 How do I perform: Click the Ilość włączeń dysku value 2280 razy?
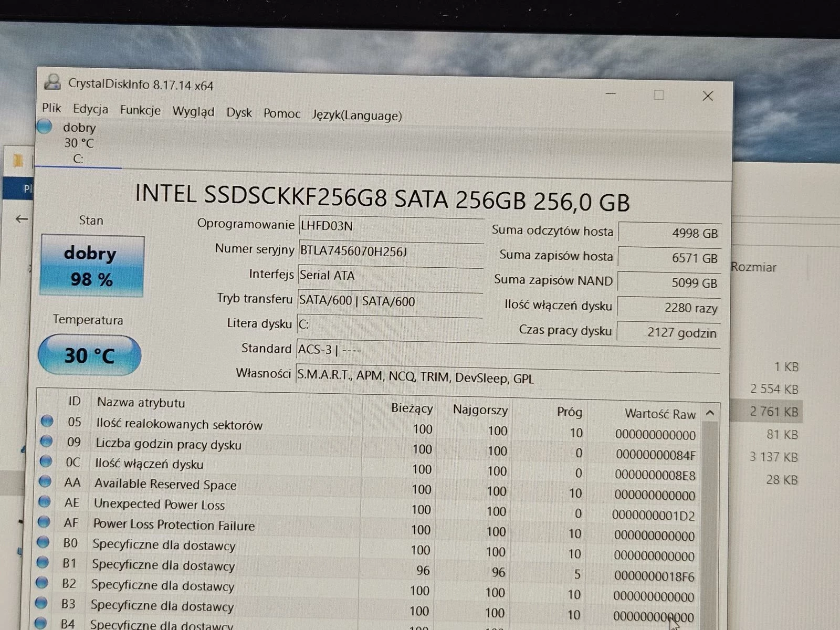668,308
